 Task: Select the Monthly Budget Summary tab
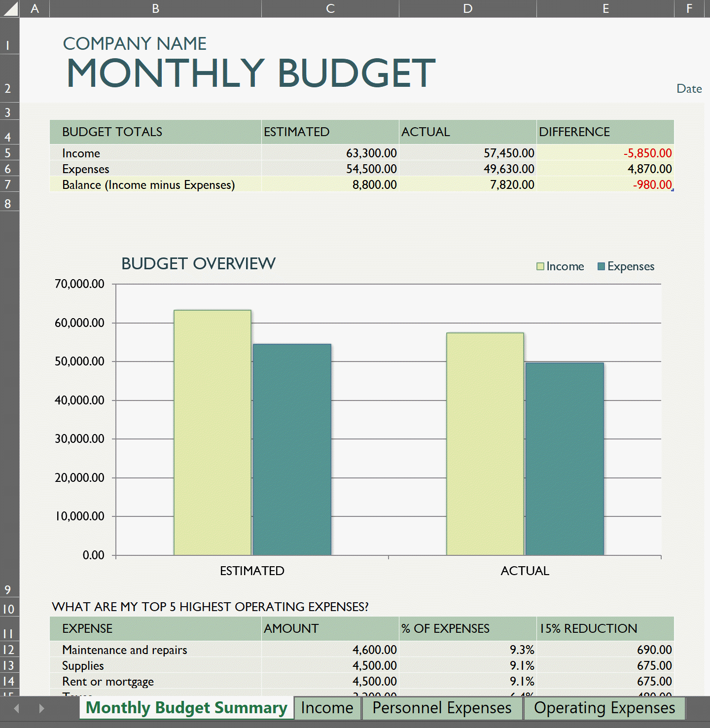point(186,708)
